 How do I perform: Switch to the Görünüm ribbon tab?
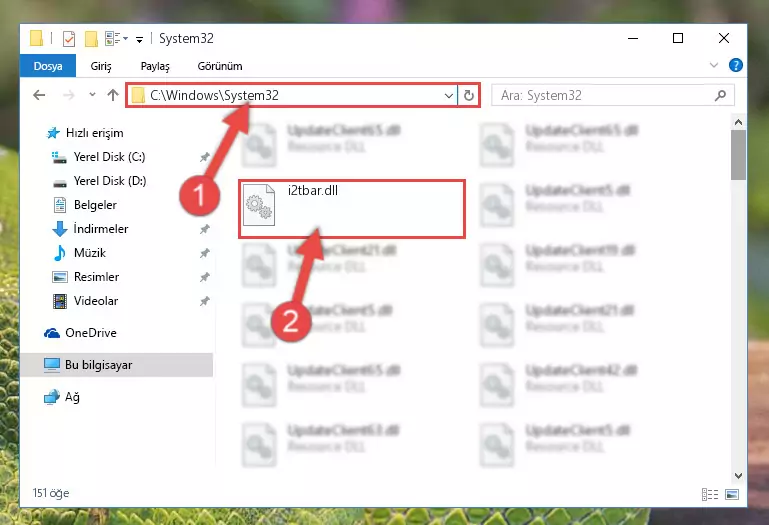220,66
